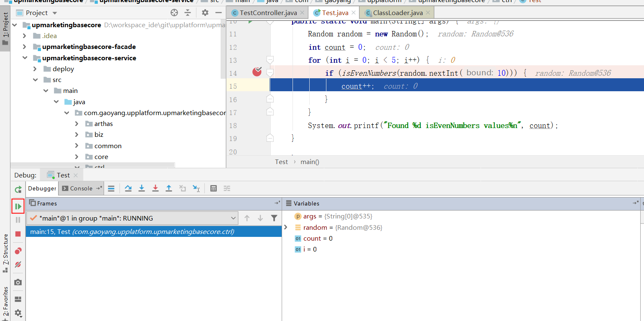Expand the random variable node
This screenshot has width=644, height=321.
click(x=286, y=227)
